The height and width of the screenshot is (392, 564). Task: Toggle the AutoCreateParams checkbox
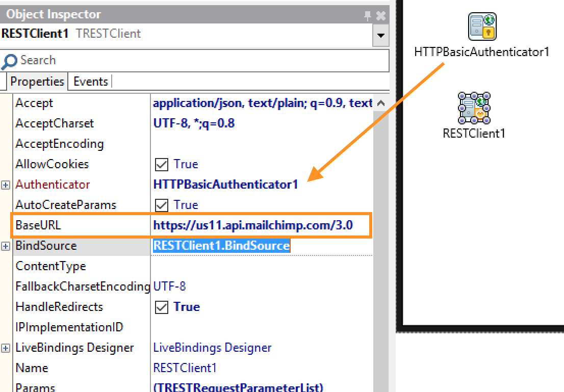click(162, 205)
